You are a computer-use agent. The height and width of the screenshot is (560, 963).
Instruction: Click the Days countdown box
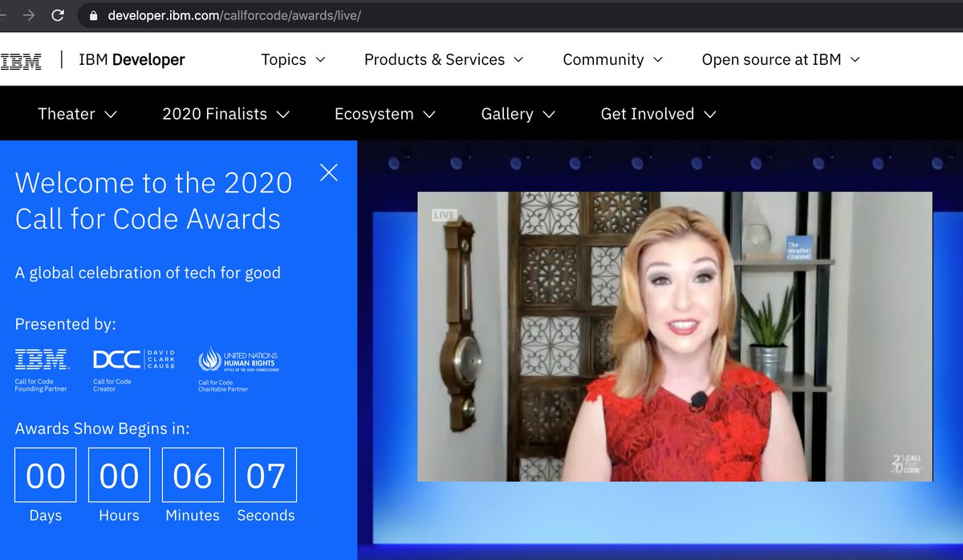pyautogui.click(x=46, y=476)
